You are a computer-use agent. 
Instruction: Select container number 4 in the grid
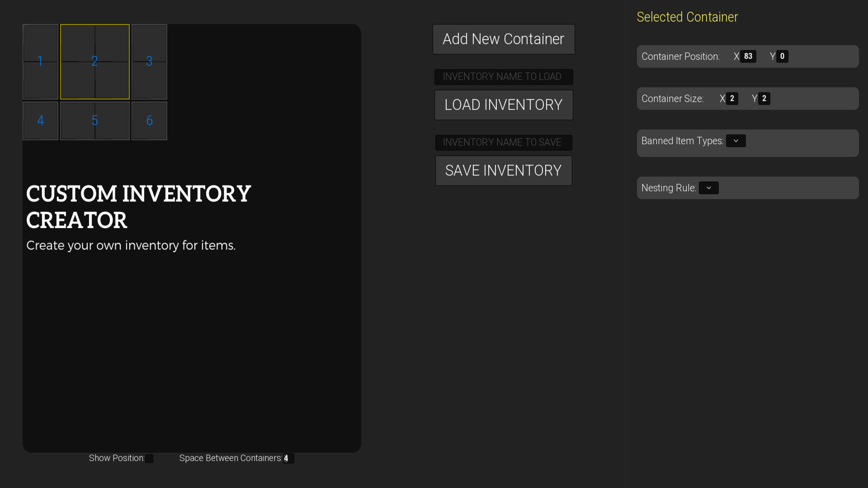(40, 121)
